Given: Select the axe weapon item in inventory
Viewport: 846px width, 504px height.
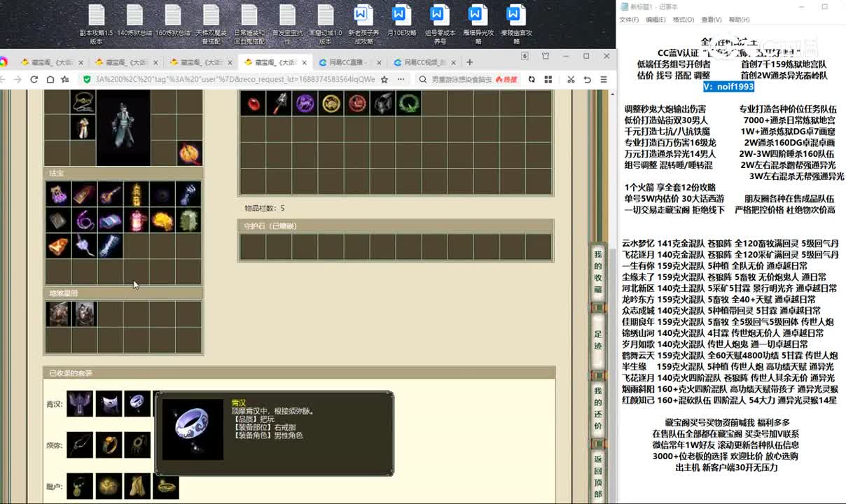Looking at the screenshot, I should pos(279,104).
